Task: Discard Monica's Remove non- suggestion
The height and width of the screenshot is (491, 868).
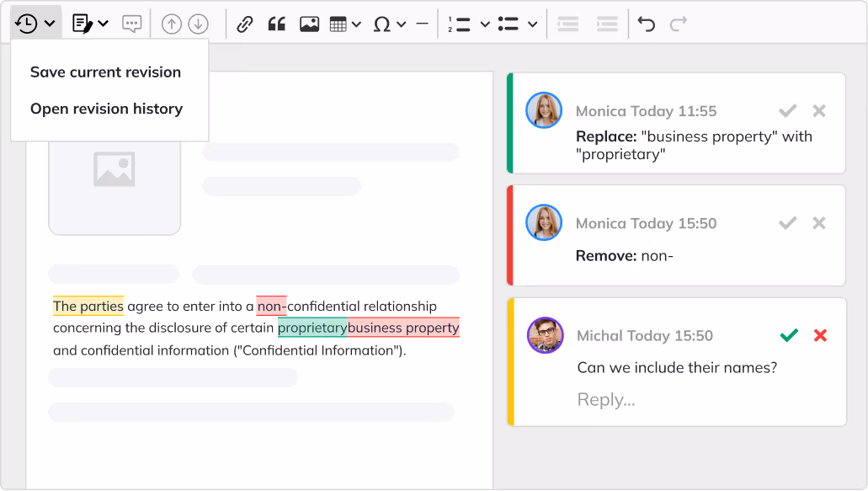Action: point(819,223)
